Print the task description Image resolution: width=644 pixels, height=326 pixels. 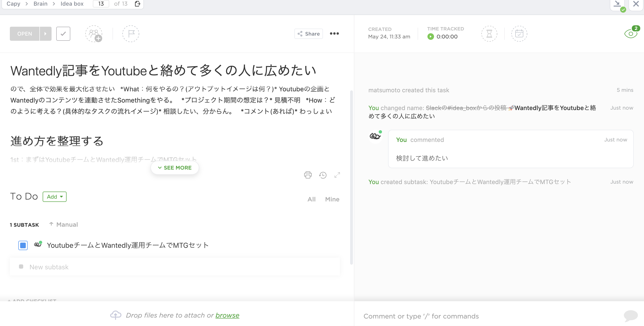click(308, 175)
